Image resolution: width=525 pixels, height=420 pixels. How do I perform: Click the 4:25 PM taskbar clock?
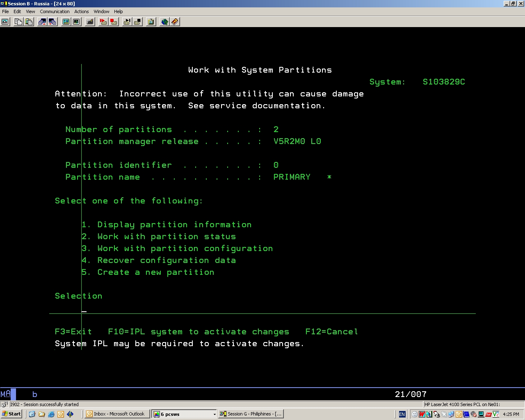[511, 414]
